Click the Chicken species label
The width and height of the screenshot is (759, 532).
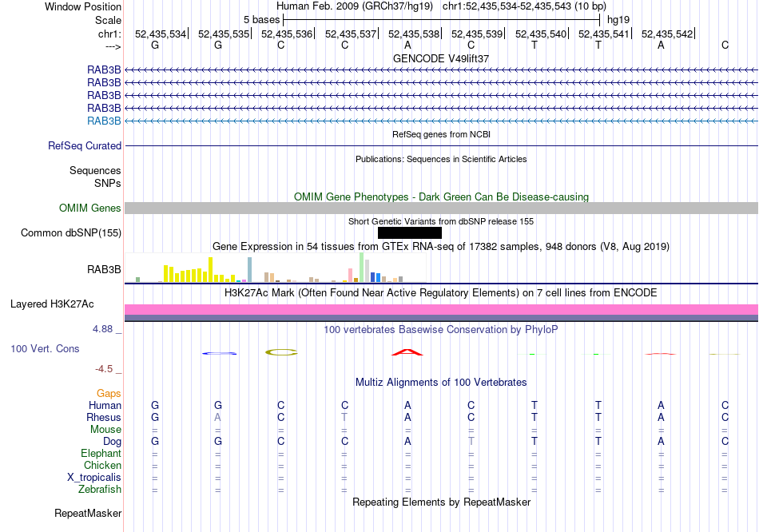[x=102, y=465]
